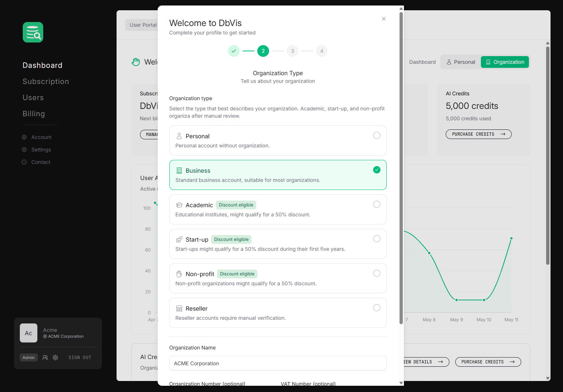Click the page scrollbar down arrow

548,378
